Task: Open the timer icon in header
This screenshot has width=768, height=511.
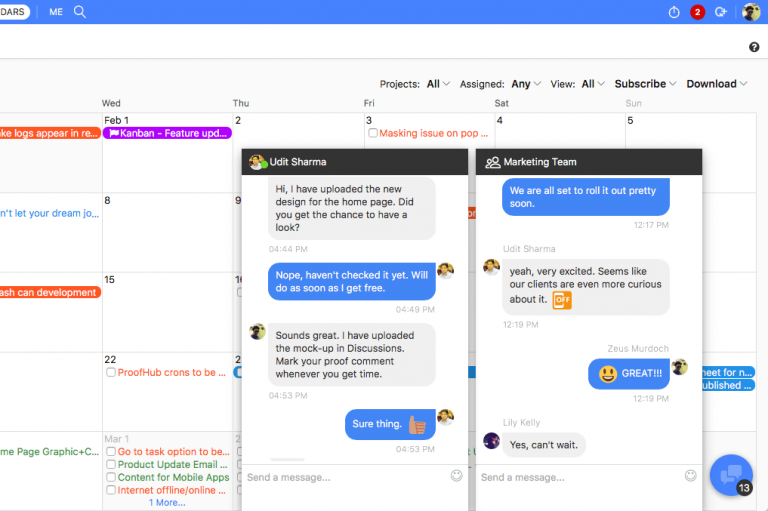Action: [x=674, y=12]
